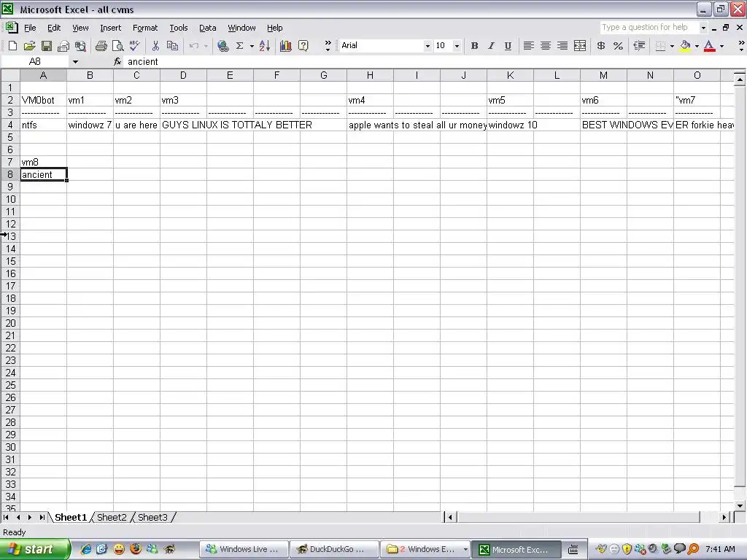
Task: Click in the Type a question for help box
Action: click(649, 28)
